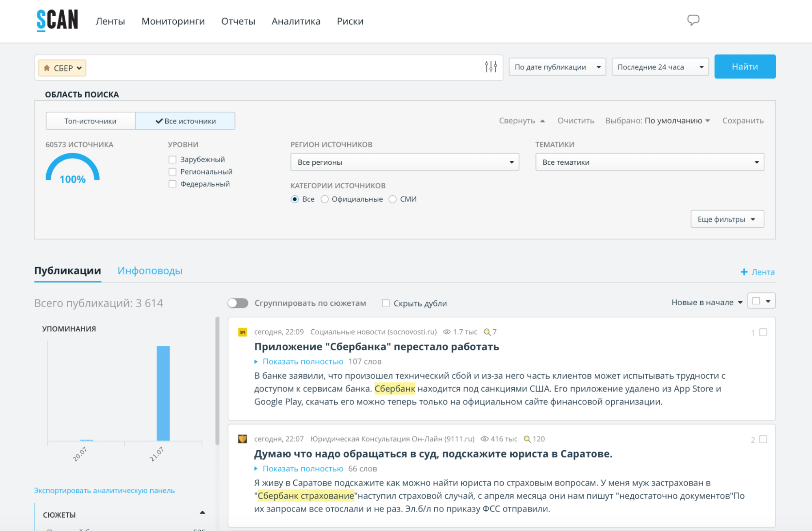Select the СМИ category radio button

tap(392, 199)
